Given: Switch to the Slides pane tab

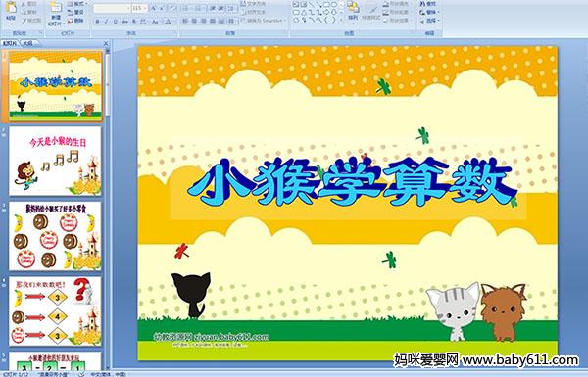Looking at the screenshot, I should pos(10,43).
